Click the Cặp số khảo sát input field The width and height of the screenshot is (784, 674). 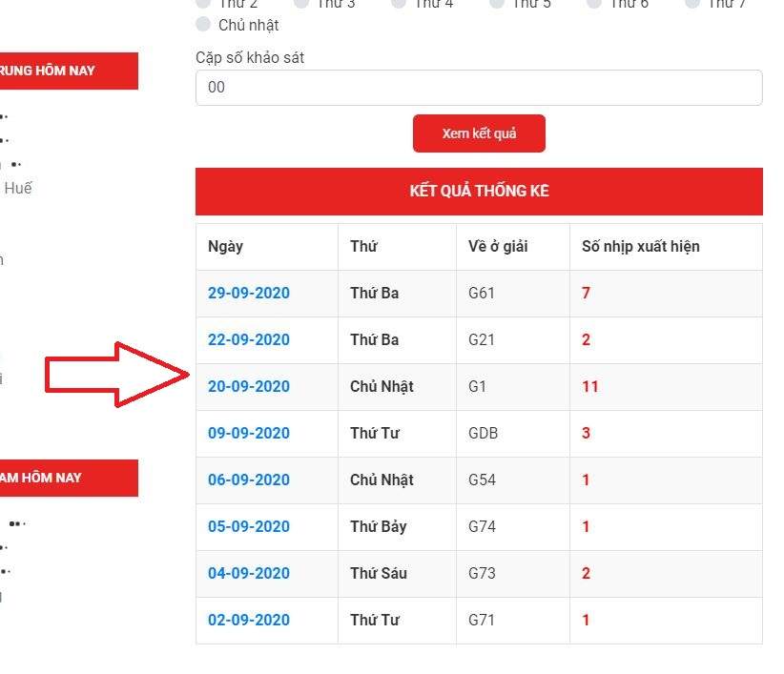(478, 88)
